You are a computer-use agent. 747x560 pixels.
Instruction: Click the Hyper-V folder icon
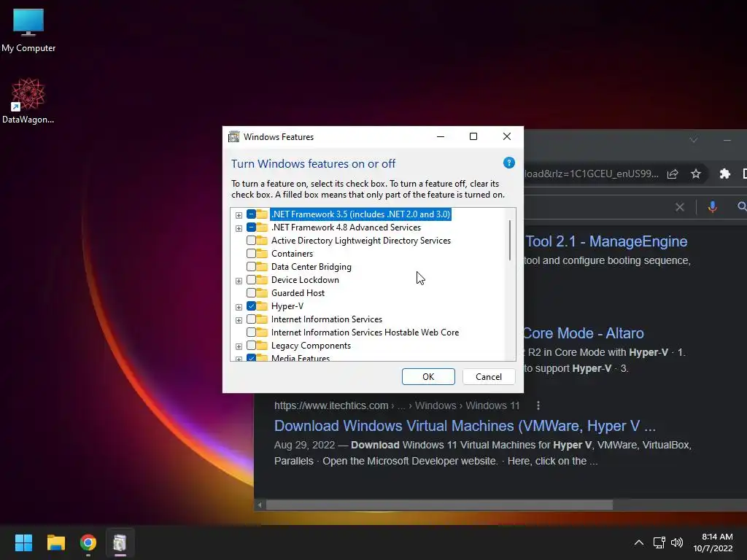point(262,306)
